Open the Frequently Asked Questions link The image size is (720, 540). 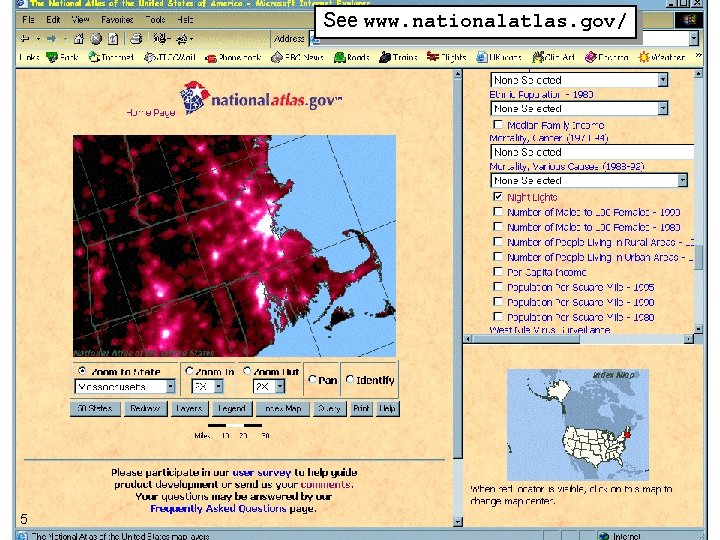(218, 508)
